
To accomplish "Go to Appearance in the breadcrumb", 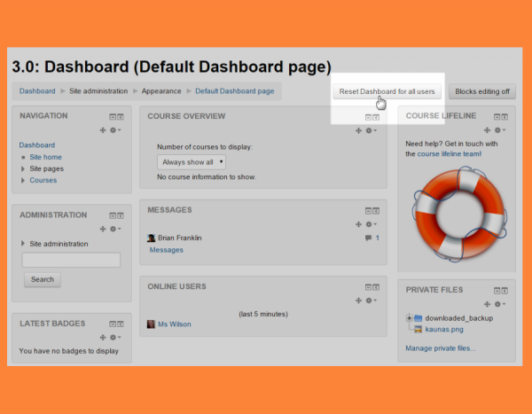I will click(163, 90).
